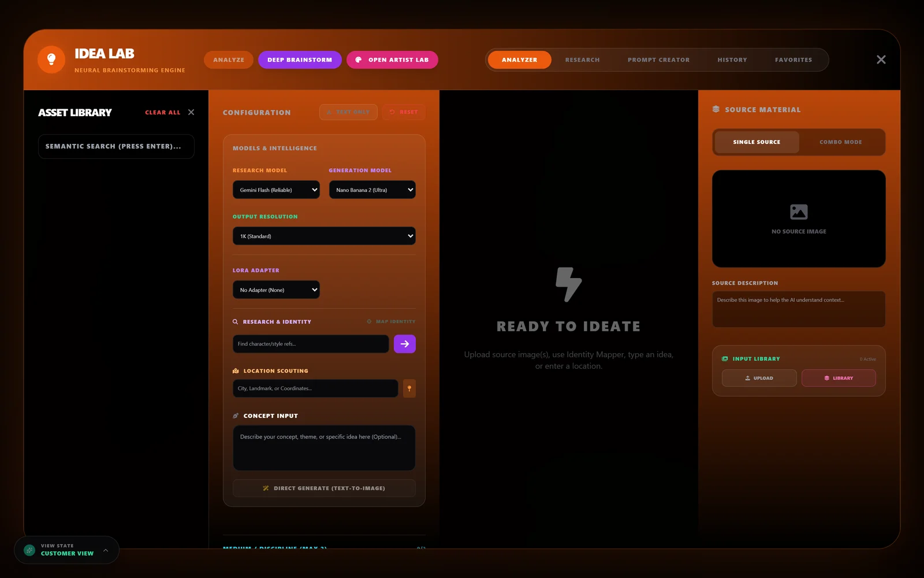Viewport: 924px width, 578px height.
Task: Focus the Concept Input text area
Action: point(324,448)
